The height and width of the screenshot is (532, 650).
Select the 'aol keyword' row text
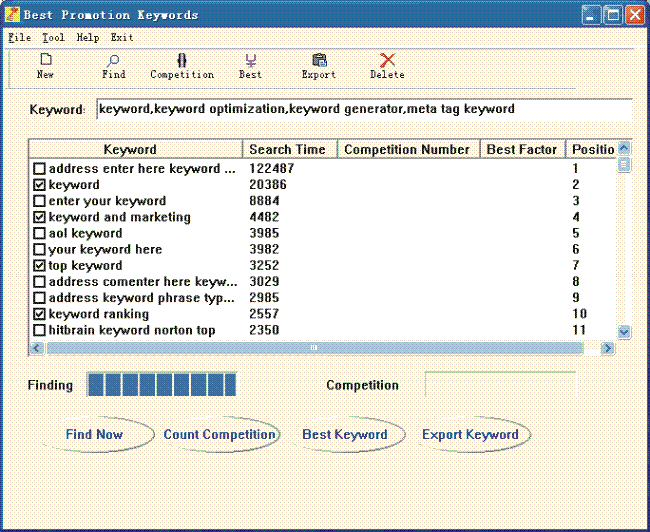pos(85,233)
